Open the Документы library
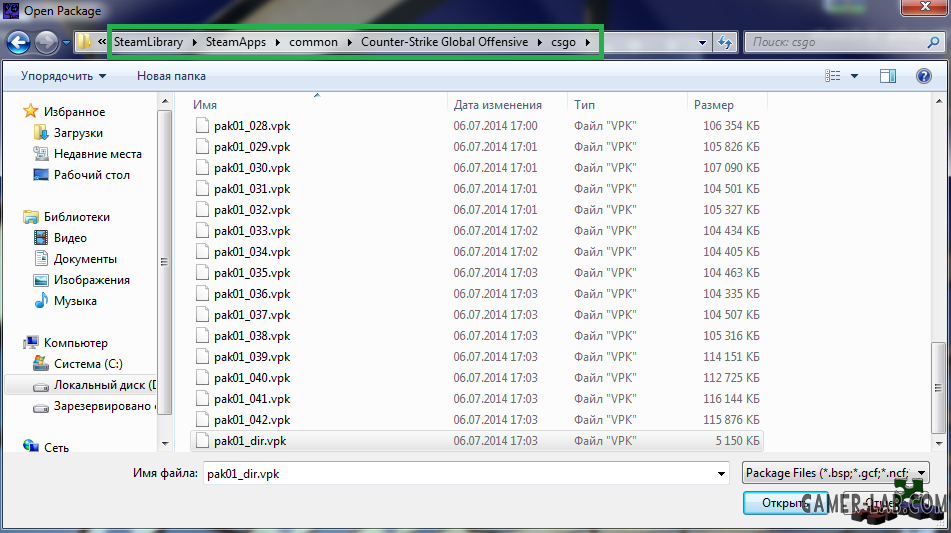This screenshot has width=951, height=533. (x=85, y=259)
